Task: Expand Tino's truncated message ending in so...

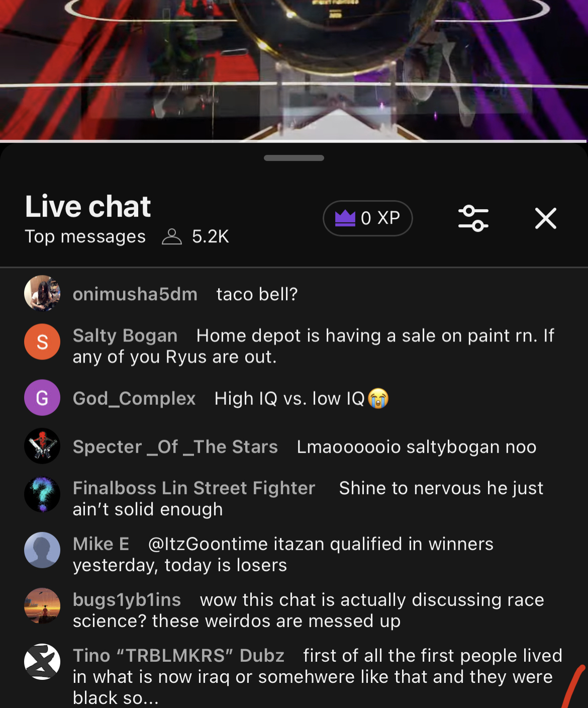Action: click(318, 676)
